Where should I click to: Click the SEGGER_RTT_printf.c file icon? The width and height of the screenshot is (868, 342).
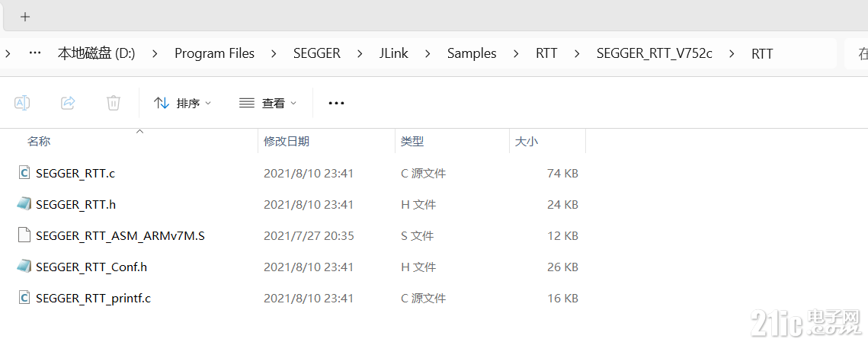point(24,299)
